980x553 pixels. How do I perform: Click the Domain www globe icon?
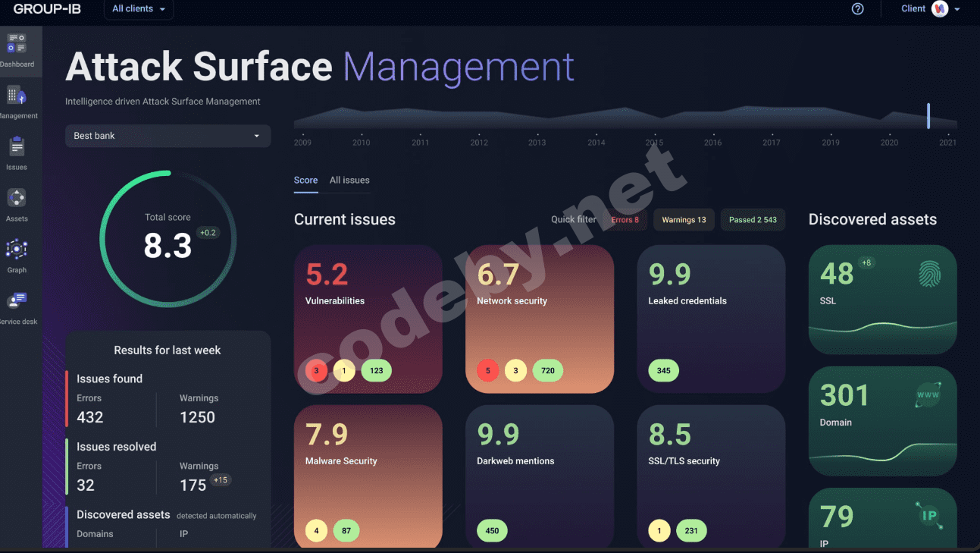tap(929, 397)
